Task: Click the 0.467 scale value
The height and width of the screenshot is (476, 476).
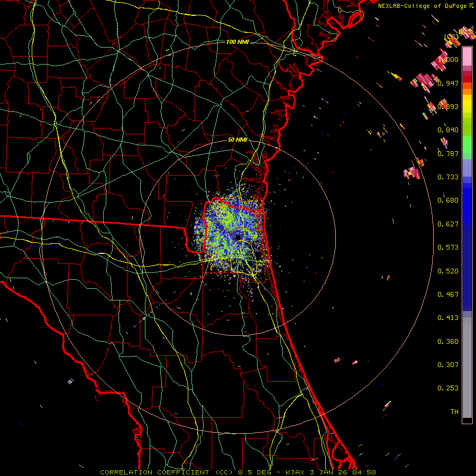Action: [x=448, y=295]
